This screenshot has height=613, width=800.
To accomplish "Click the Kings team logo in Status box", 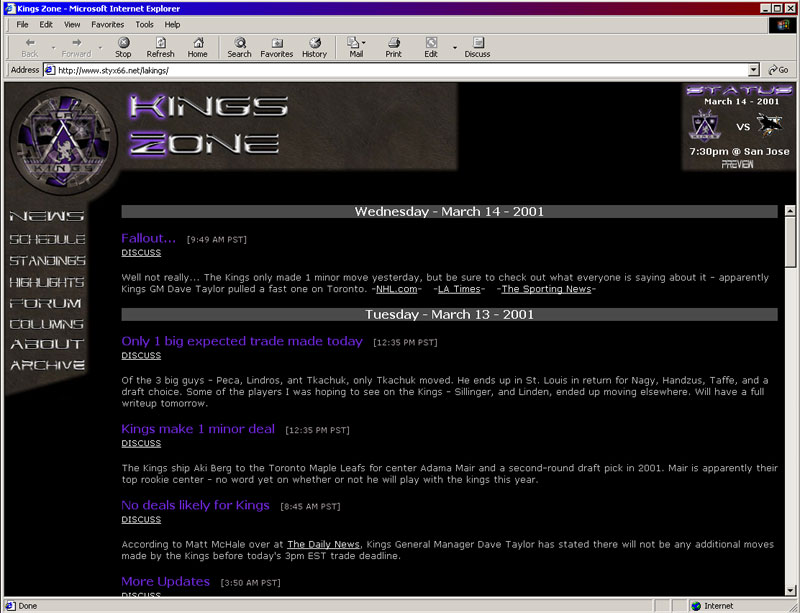I will 705,125.
